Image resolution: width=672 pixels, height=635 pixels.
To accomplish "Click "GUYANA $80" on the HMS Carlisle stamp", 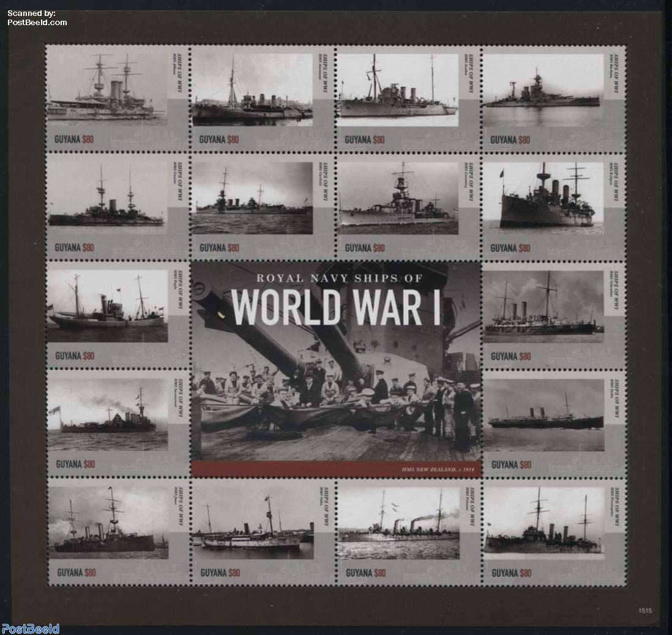I will coord(219,248).
